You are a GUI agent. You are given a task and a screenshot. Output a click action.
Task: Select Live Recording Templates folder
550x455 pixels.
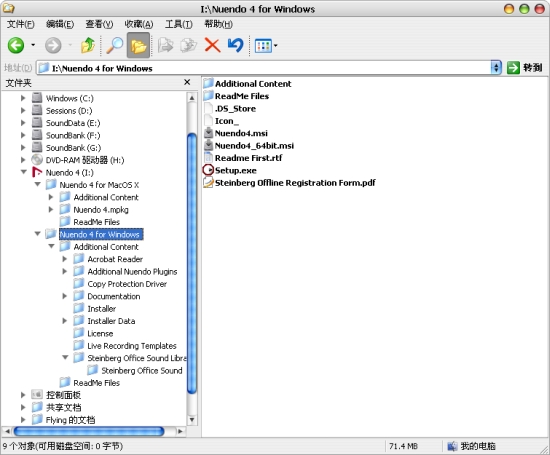(x=132, y=346)
